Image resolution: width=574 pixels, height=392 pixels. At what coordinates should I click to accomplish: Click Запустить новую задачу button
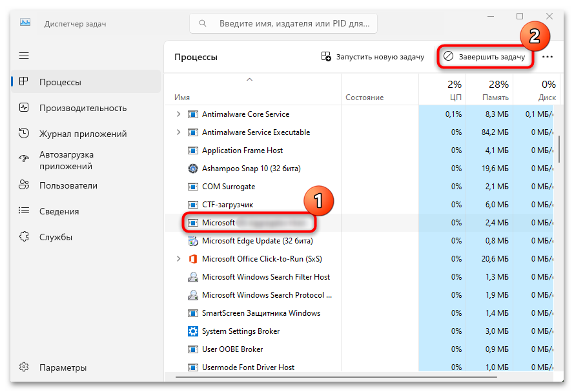(x=373, y=57)
